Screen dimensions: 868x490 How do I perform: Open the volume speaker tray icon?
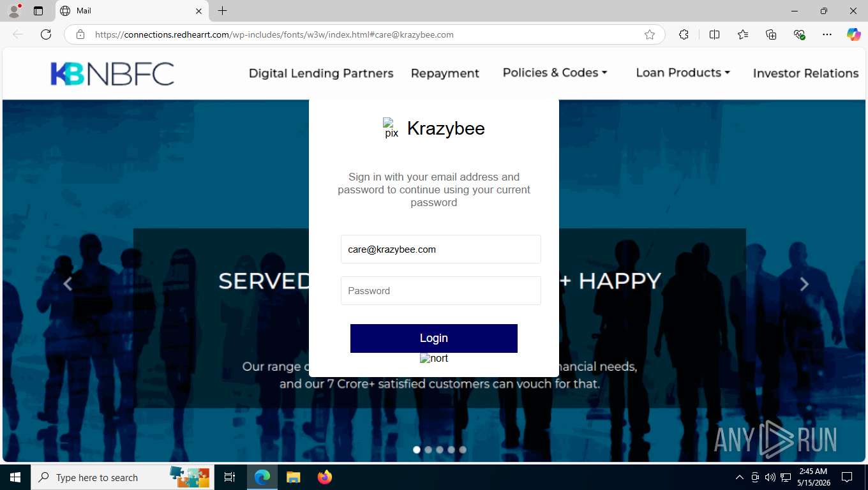(x=770, y=477)
